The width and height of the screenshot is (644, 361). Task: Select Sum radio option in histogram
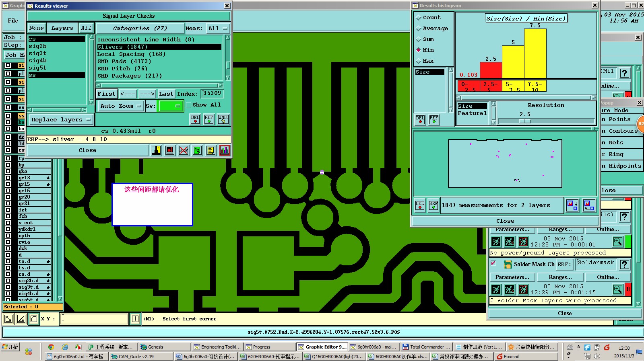(419, 39)
